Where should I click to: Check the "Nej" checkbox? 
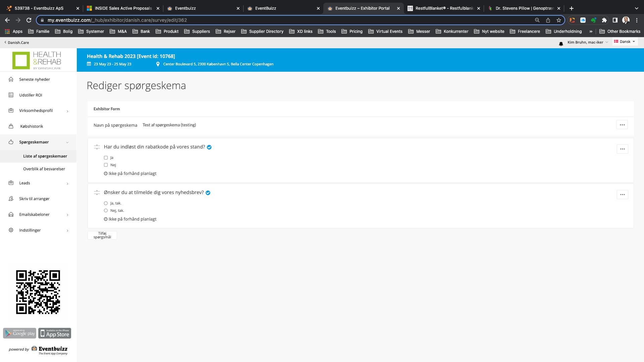(106, 165)
